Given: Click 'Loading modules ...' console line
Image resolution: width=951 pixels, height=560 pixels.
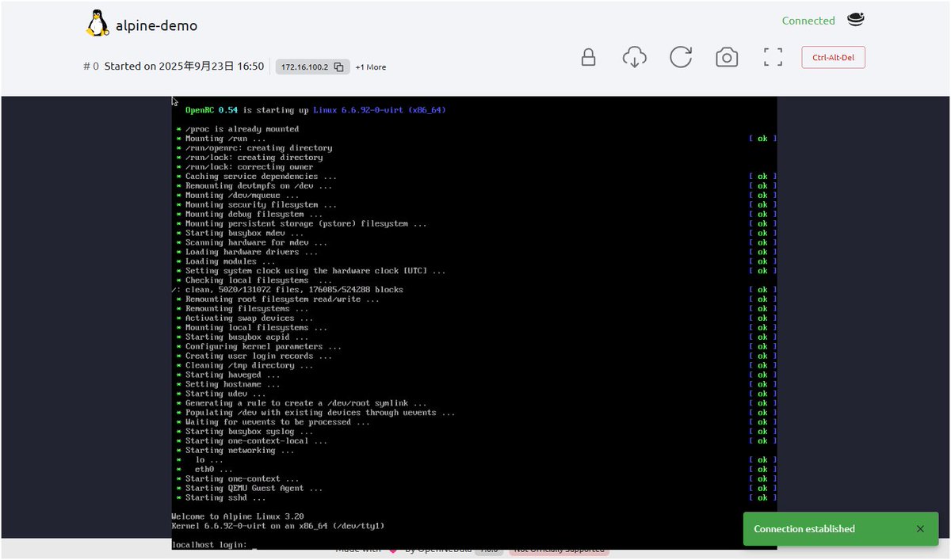Looking at the screenshot, I should point(230,261).
